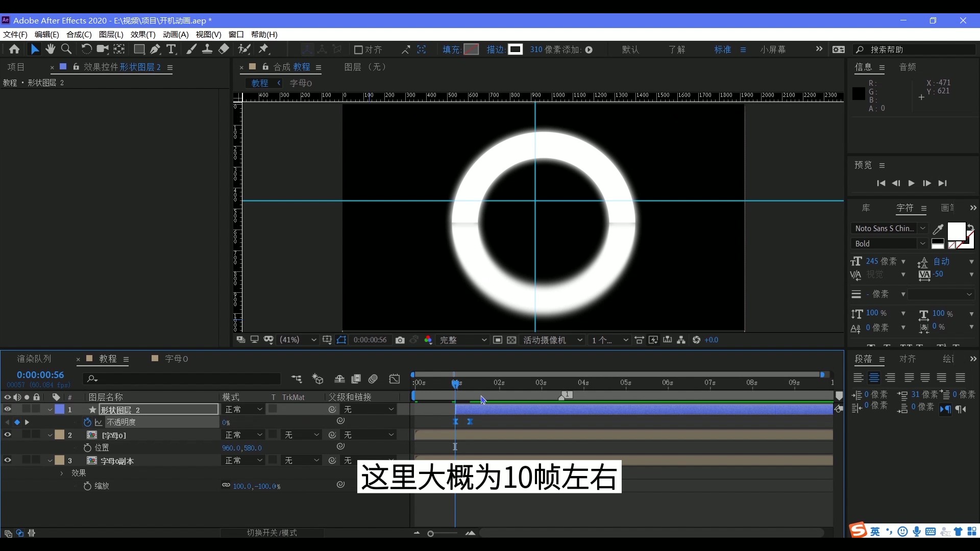Jump to the last frame in Preview
Viewport: 980px width, 551px height.
943,183
